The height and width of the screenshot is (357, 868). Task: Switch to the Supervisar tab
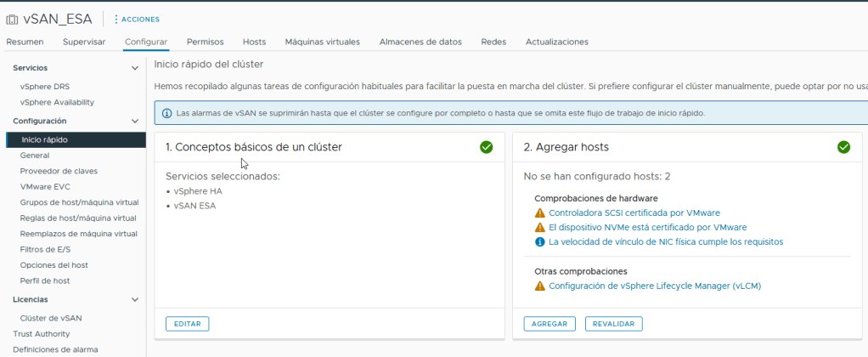coord(84,42)
